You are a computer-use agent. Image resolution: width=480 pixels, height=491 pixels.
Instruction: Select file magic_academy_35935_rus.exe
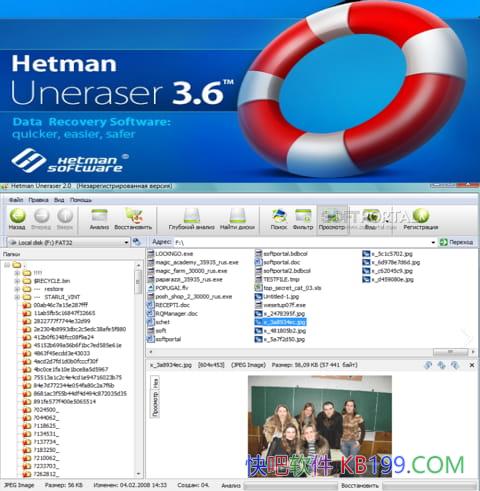pos(197,262)
